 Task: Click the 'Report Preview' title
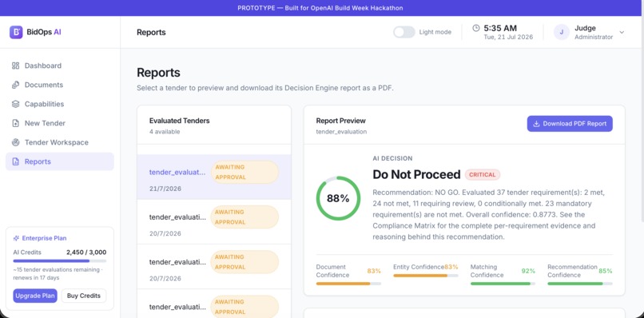(340, 121)
